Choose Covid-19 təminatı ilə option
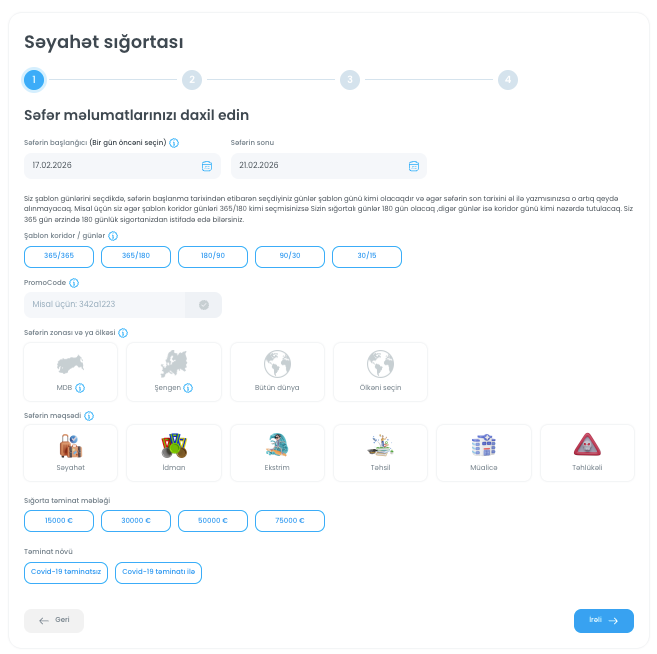Screen dimensions: 657x654 [x=159, y=573]
